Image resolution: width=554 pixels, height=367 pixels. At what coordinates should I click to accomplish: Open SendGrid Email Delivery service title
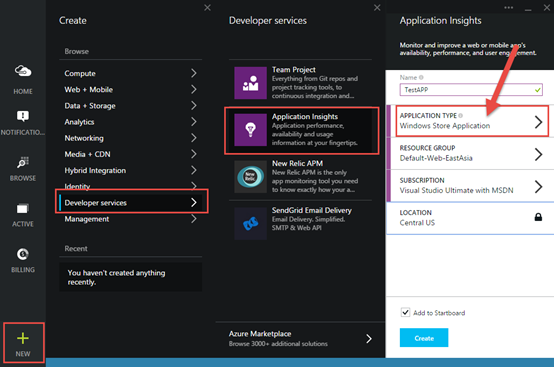click(x=312, y=210)
